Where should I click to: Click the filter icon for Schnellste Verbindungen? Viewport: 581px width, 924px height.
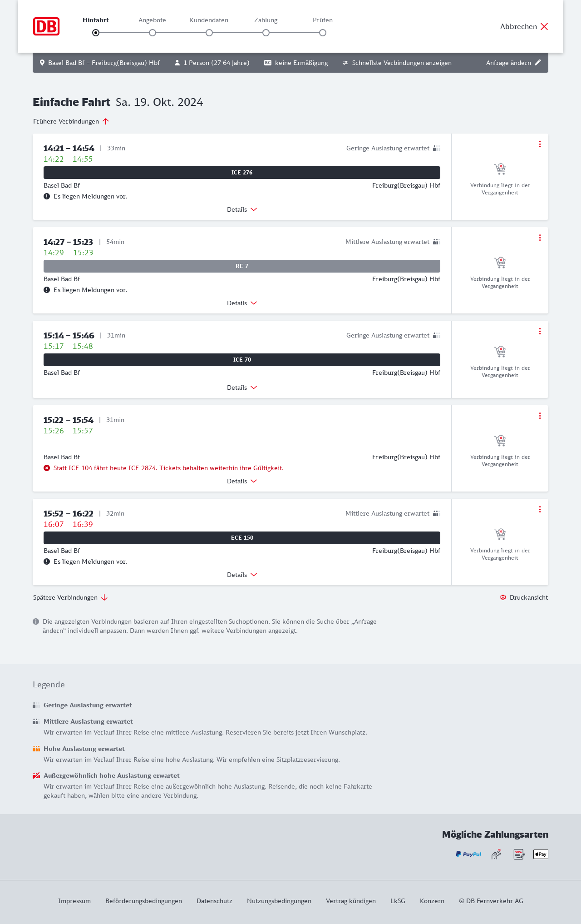click(345, 63)
